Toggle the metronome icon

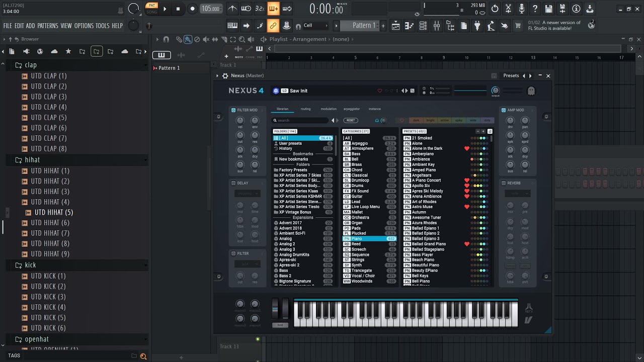pyautogui.click(x=232, y=9)
